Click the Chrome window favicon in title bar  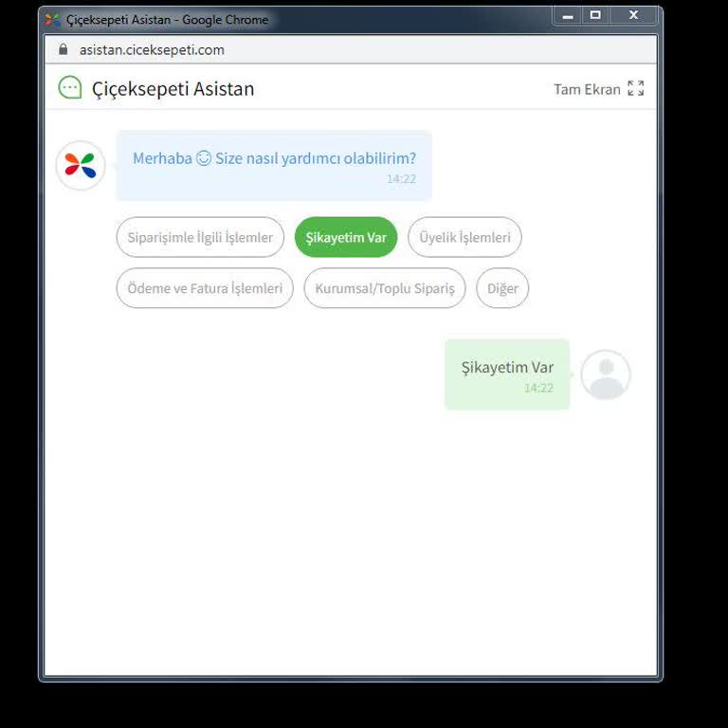pos(52,20)
